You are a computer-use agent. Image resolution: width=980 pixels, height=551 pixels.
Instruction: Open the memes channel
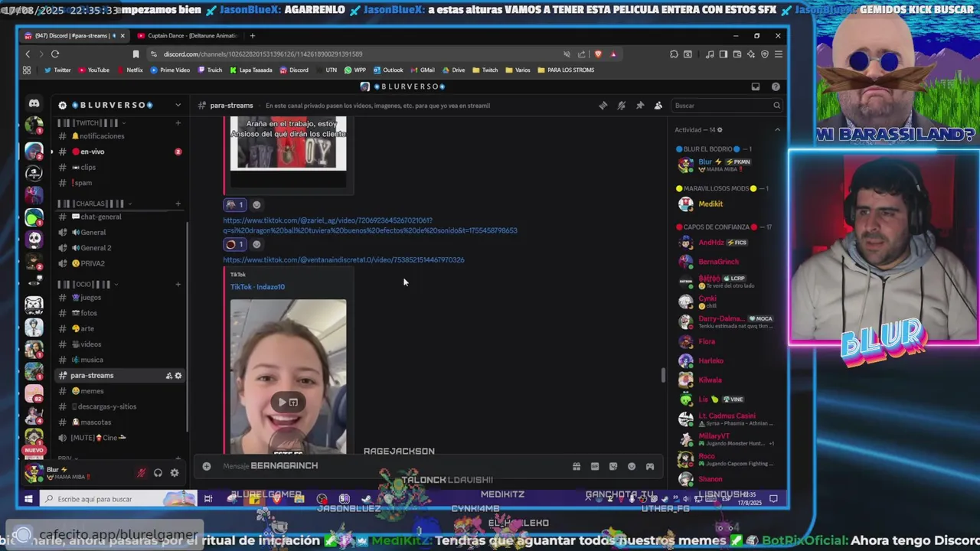tap(119, 391)
